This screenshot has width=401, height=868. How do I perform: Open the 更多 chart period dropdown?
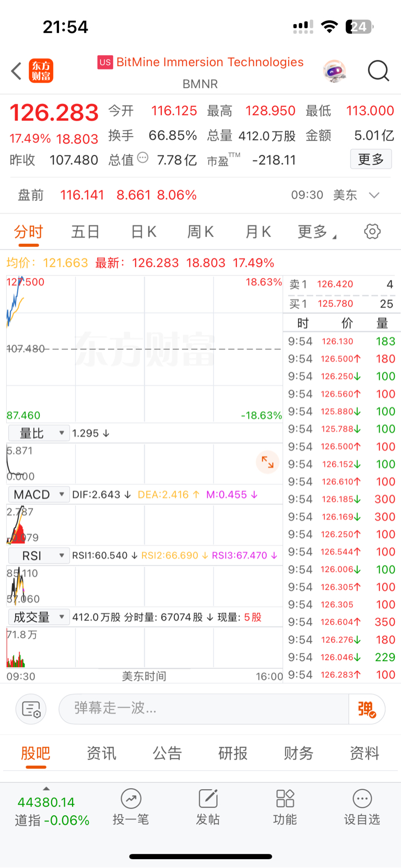(x=316, y=231)
